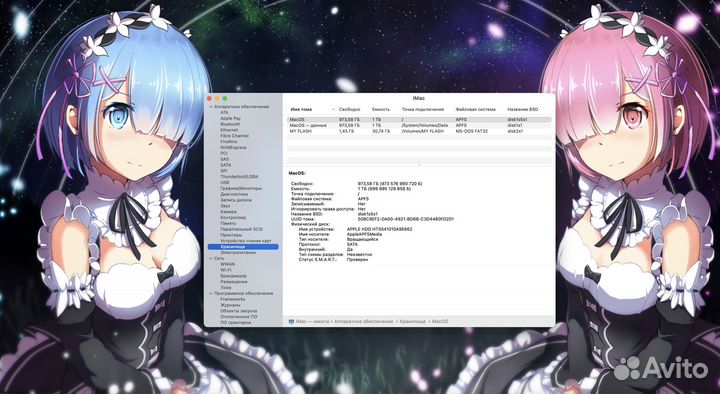
Task: Click the iMac computer icon in the path bar
Action: [x=291, y=321]
